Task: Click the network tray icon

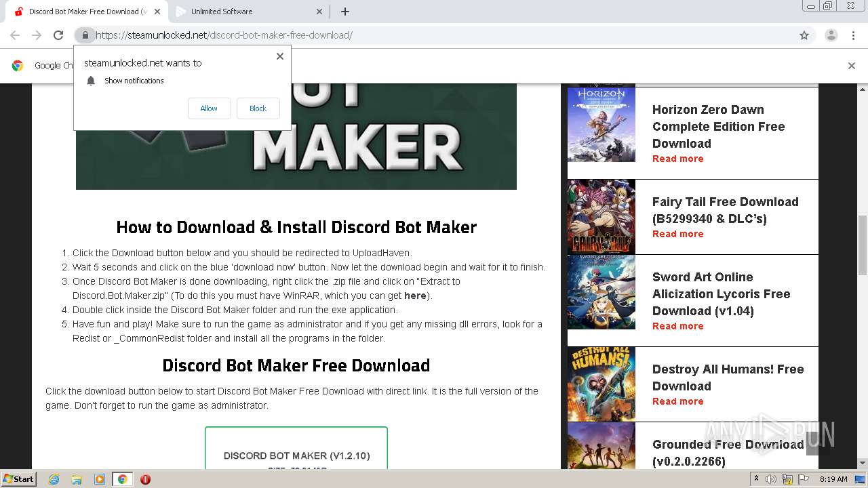Action: [x=787, y=479]
